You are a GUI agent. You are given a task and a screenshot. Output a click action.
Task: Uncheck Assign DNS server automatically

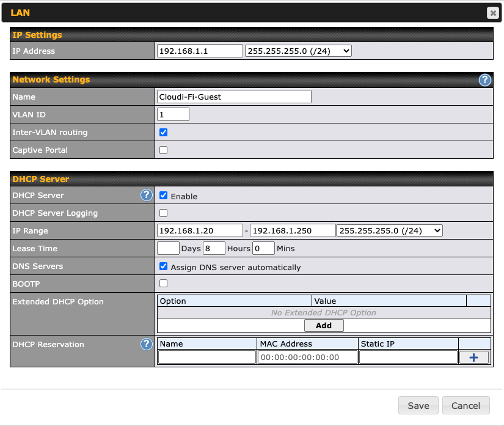162,266
